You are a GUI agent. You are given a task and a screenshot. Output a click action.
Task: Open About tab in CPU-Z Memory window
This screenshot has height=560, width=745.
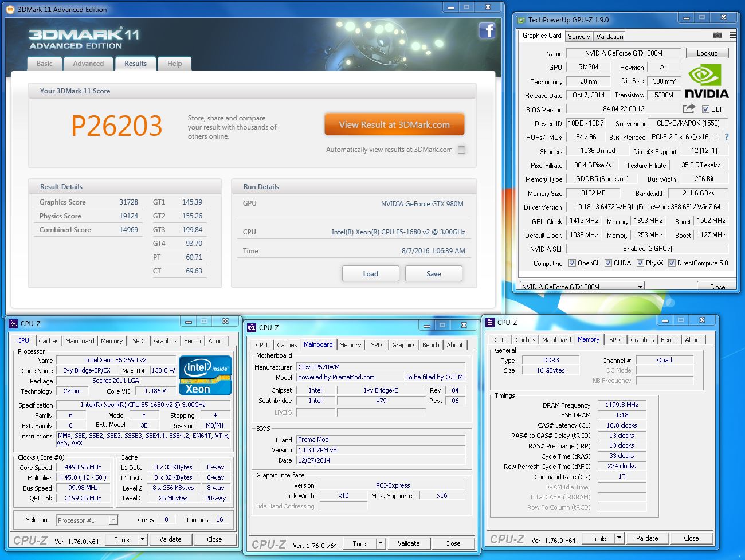pyautogui.click(x=693, y=340)
